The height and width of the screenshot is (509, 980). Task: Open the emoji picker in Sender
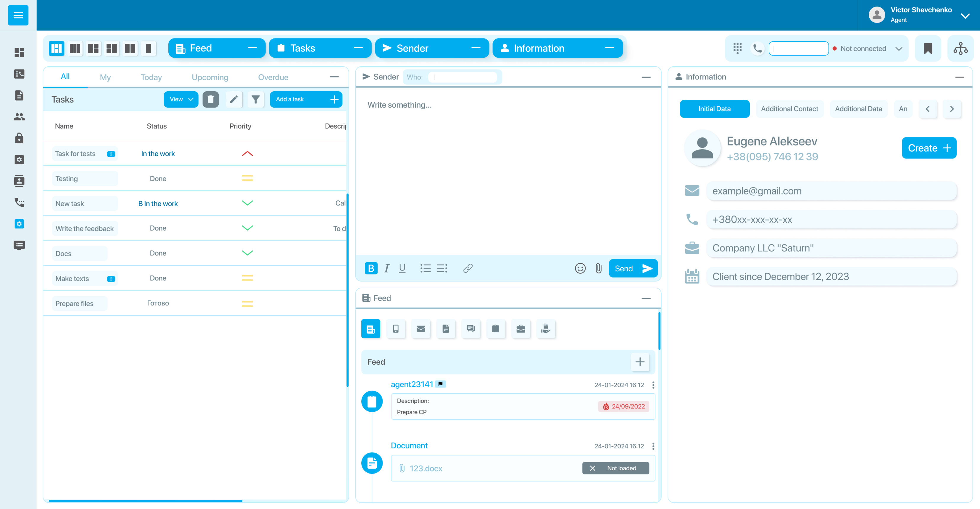(x=580, y=268)
